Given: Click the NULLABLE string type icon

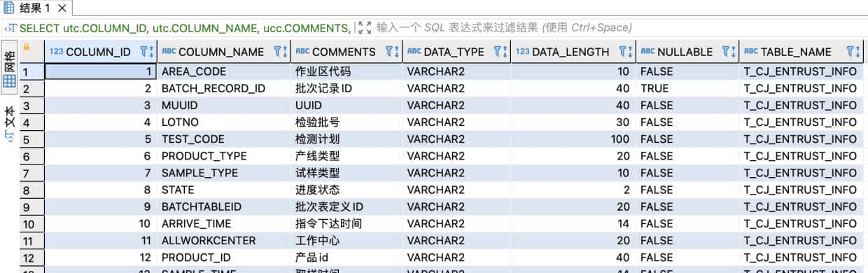Looking at the screenshot, I should (647, 52).
